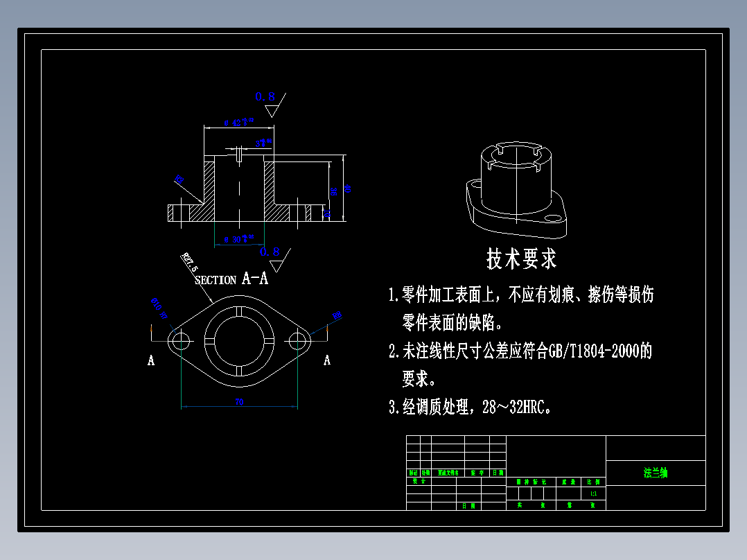This screenshot has height=560, width=747.
Task: Click the right datum label A
Action: [326, 361]
